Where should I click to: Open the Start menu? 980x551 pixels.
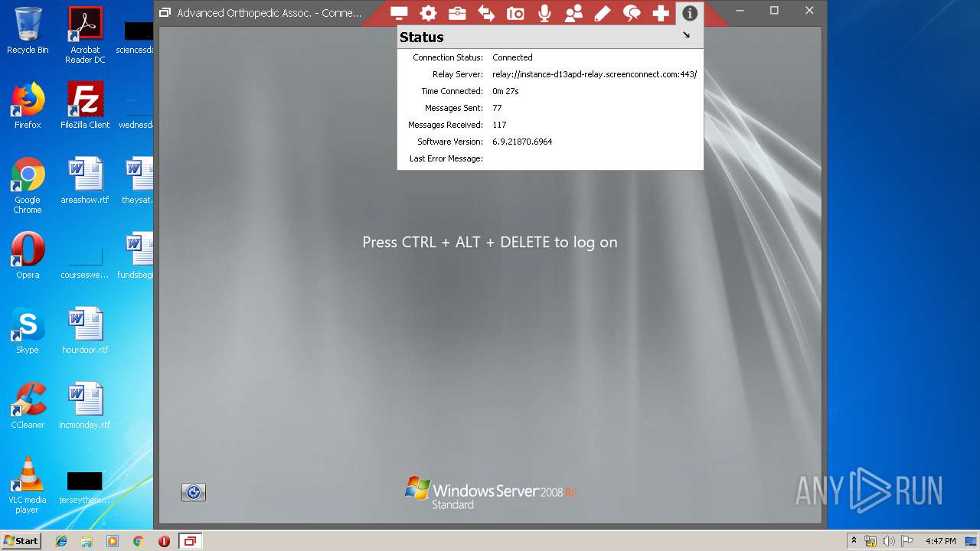click(x=21, y=540)
